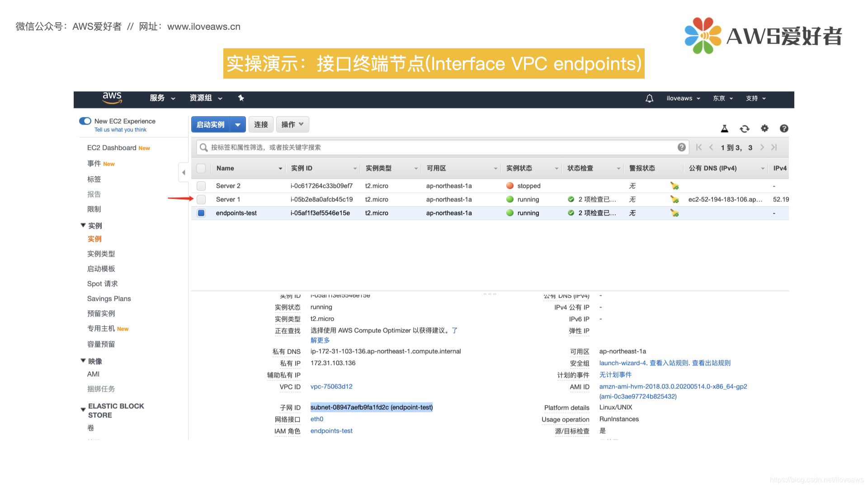
Task: Open the iloveaws account menu
Action: (x=684, y=98)
